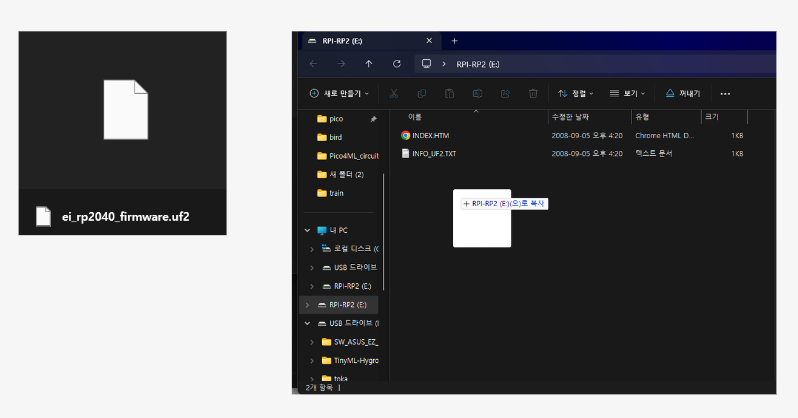
Task: Expand RPI-RP2 (E:) under 내 PC
Action: tap(312, 286)
